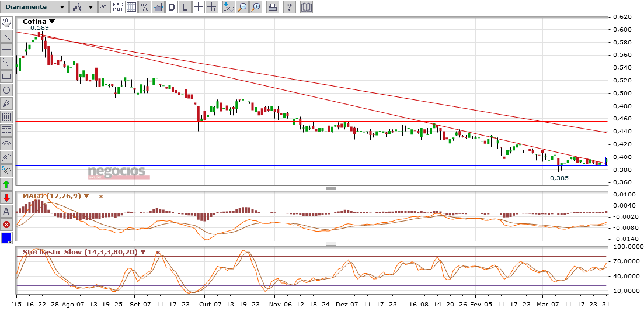
Task: Toggle the chart grid display
Action: point(131,7)
